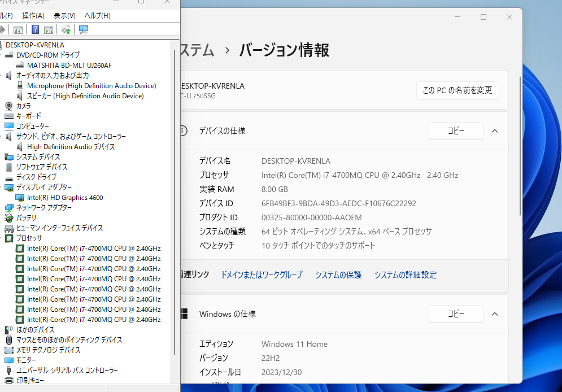This screenshot has width=562, height=392.
Task: Click the update driver software toolbar icon
Action: 66,30
